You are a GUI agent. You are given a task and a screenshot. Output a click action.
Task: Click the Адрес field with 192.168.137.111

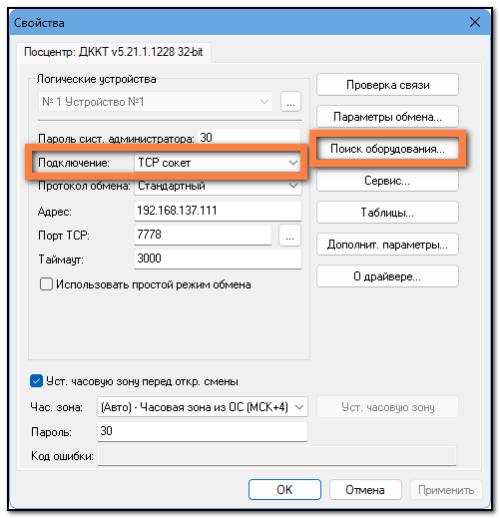(218, 211)
